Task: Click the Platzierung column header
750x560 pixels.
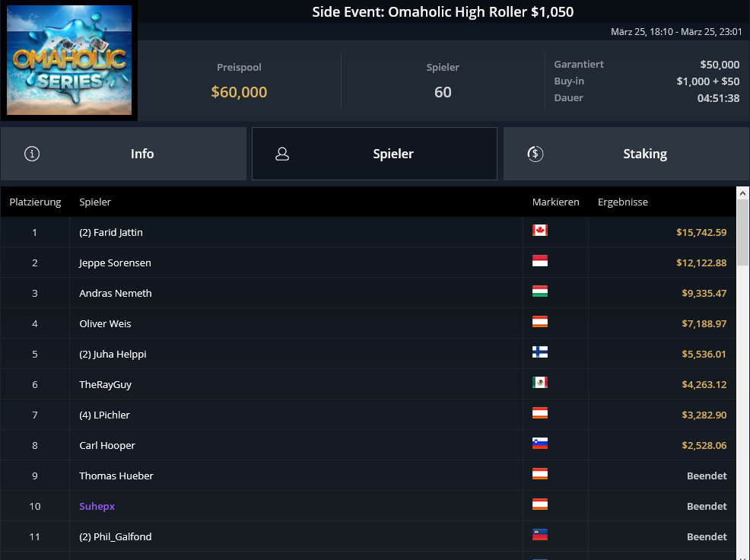Action: [x=36, y=202]
